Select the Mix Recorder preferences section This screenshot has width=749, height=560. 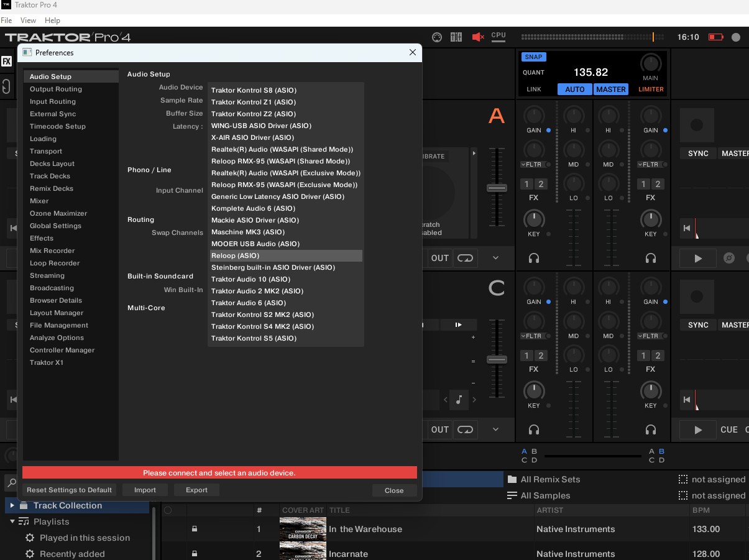[x=71, y=250]
